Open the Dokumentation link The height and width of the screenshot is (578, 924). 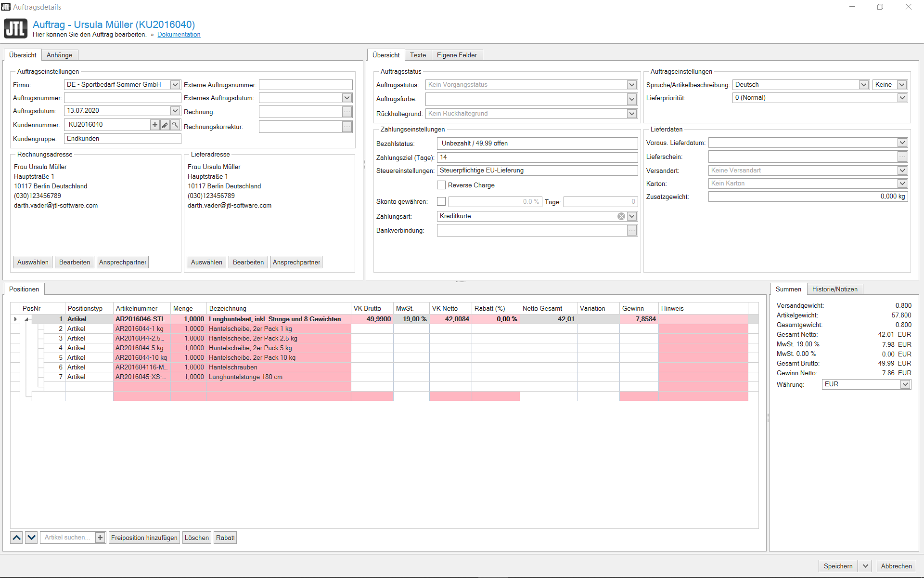(x=179, y=35)
